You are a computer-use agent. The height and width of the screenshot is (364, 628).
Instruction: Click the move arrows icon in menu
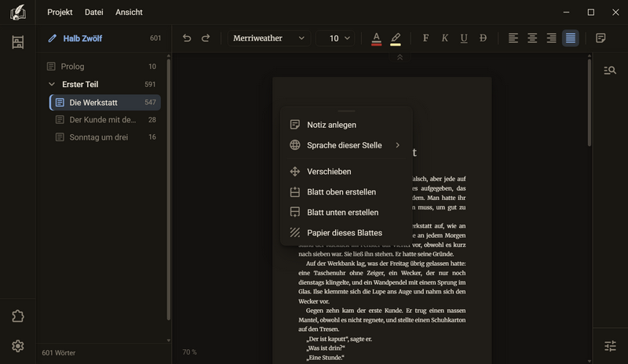295,171
